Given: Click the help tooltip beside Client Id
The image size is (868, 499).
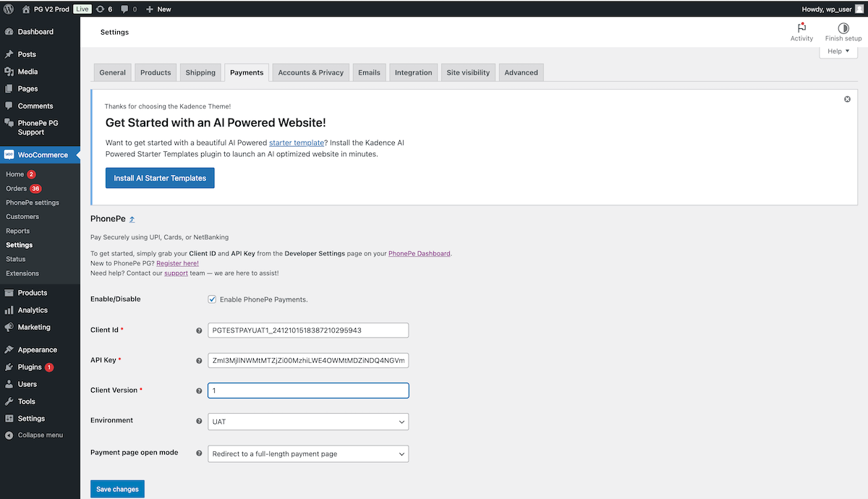Looking at the screenshot, I should coord(199,330).
